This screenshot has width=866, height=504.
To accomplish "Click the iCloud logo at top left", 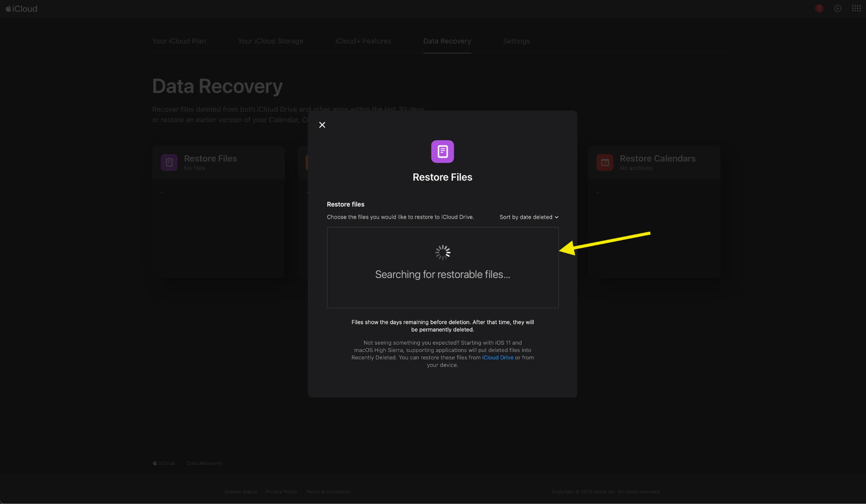I will point(21,8).
